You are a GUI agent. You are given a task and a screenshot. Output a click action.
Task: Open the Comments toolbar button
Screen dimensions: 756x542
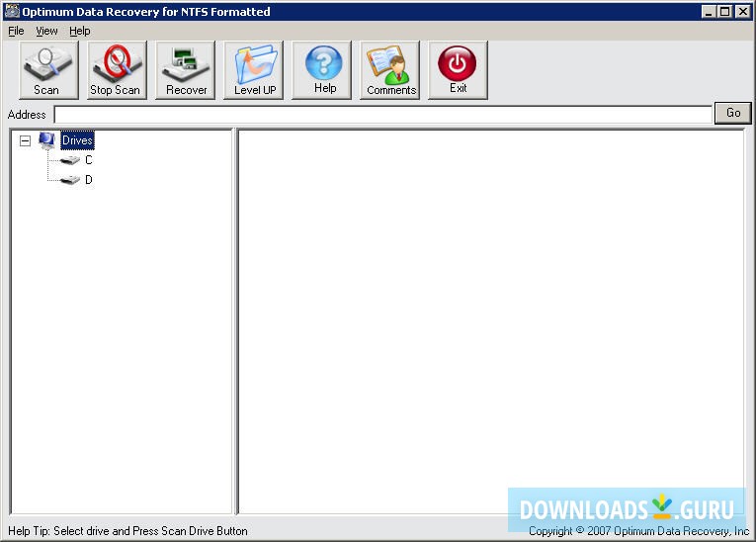(x=389, y=70)
